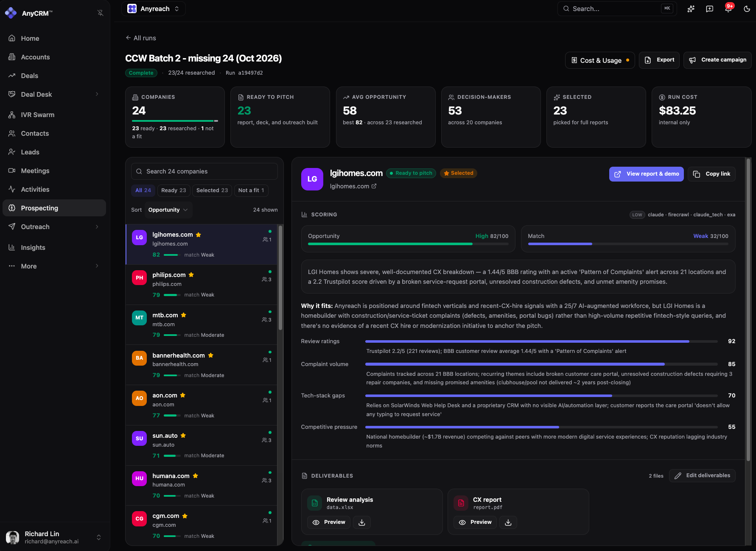Open Insights from the sidebar
The width and height of the screenshot is (756, 551).
tap(54, 247)
